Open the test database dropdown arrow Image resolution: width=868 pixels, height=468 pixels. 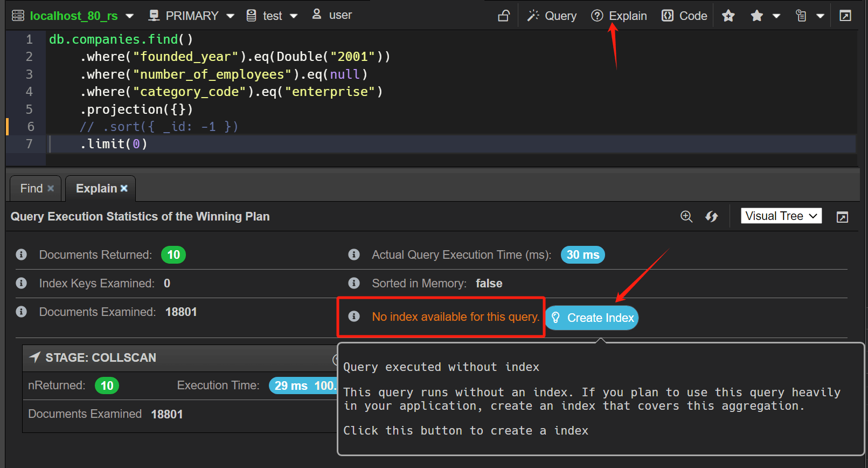294,16
